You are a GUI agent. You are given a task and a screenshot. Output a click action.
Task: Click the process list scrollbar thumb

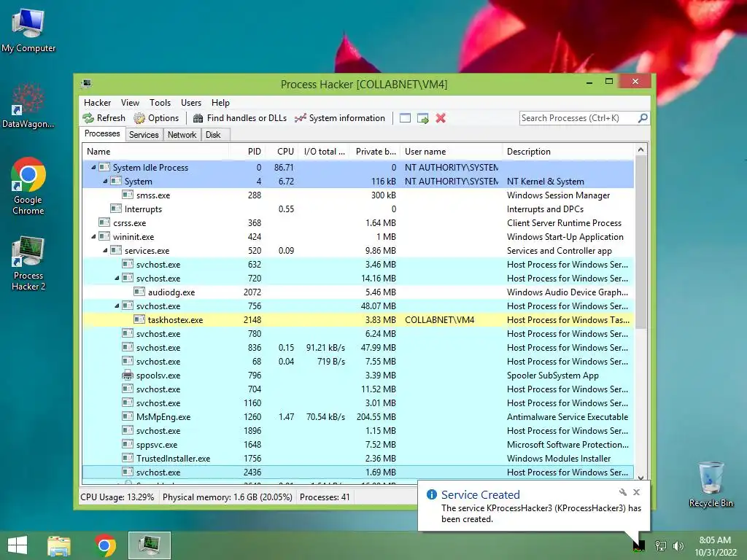[x=640, y=242]
